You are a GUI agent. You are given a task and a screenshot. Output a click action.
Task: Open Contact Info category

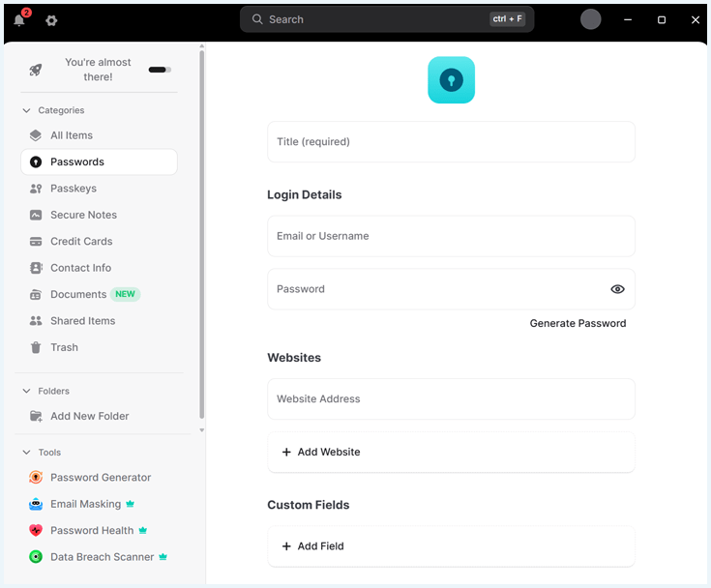click(99, 268)
